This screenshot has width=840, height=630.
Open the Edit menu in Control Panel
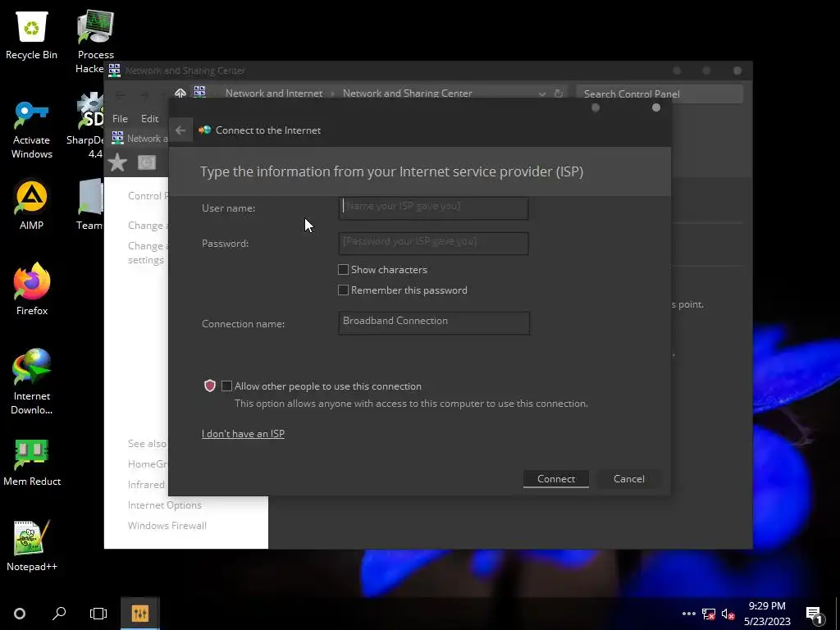[149, 118]
